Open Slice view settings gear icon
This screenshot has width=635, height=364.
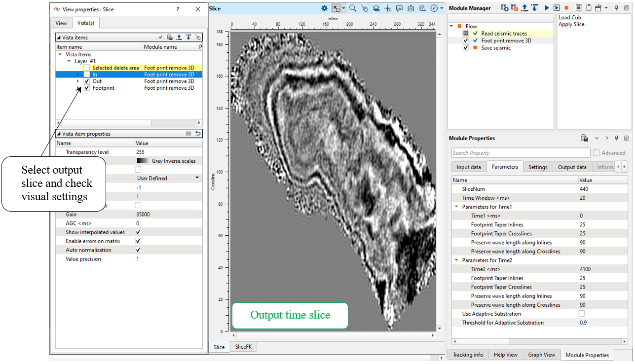tap(324, 8)
